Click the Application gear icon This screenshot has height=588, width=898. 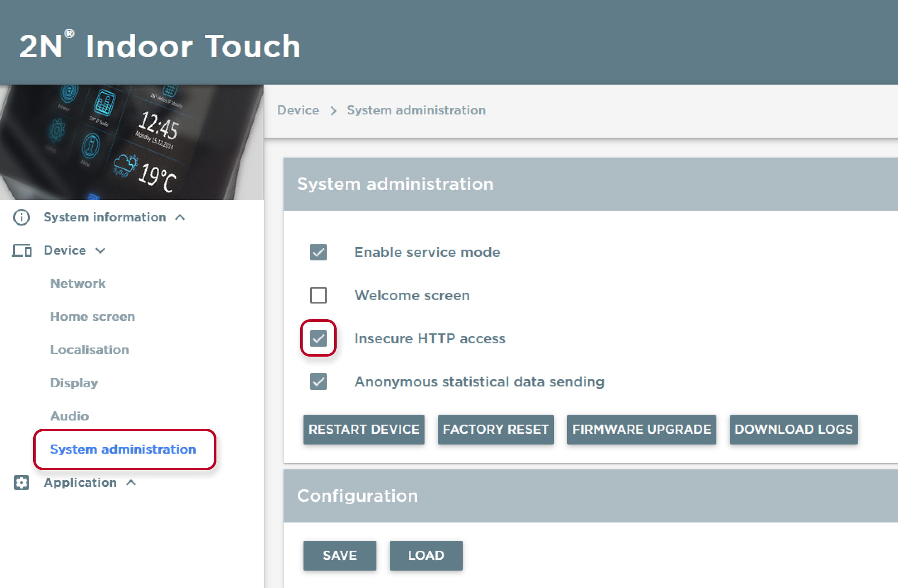(x=22, y=483)
